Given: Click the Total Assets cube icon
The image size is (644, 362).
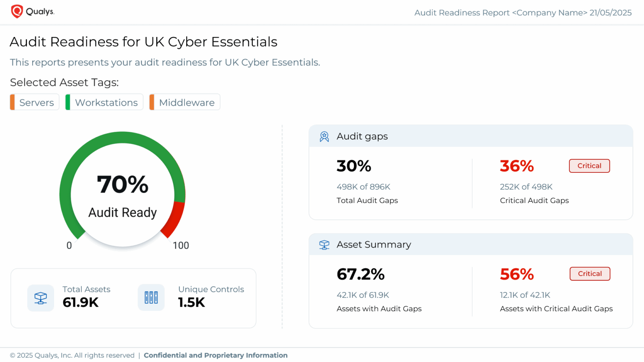Looking at the screenshot, I should [x=41, y=298].
